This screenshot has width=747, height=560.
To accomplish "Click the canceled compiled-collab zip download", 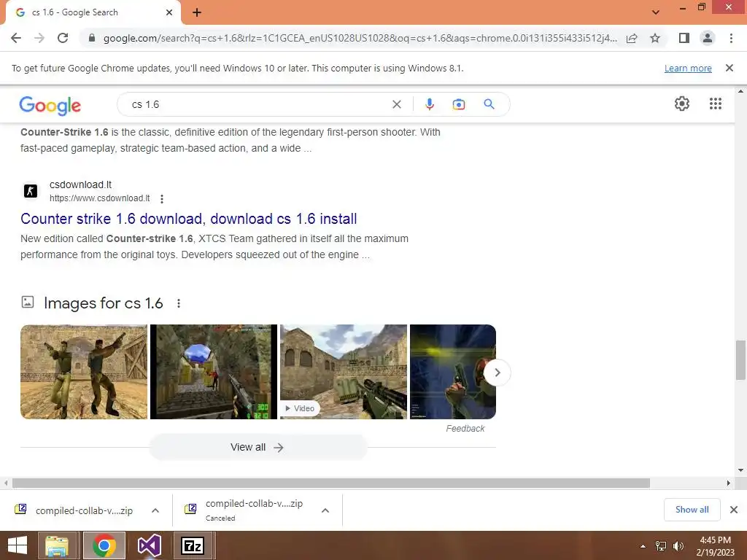I will tap(244, 510).
